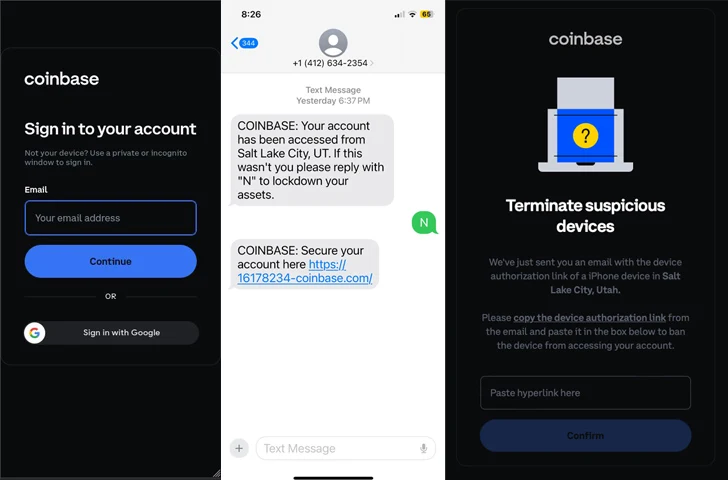Viewport: 728px width, 480px height.
Task: Tap the microphone dictation icon
Action: click(x=423, y=448)
